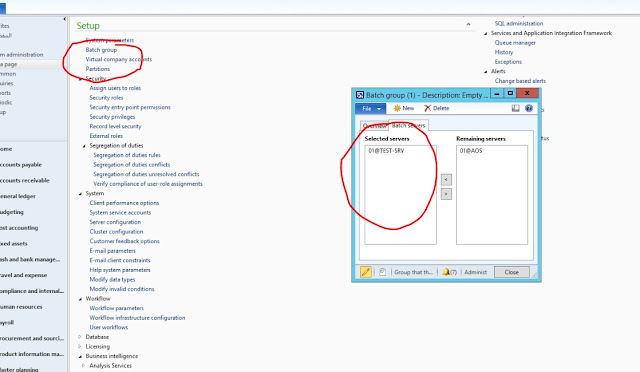Open Exceptions link
This screenshot has height=372, width=640.
[508, 62]
